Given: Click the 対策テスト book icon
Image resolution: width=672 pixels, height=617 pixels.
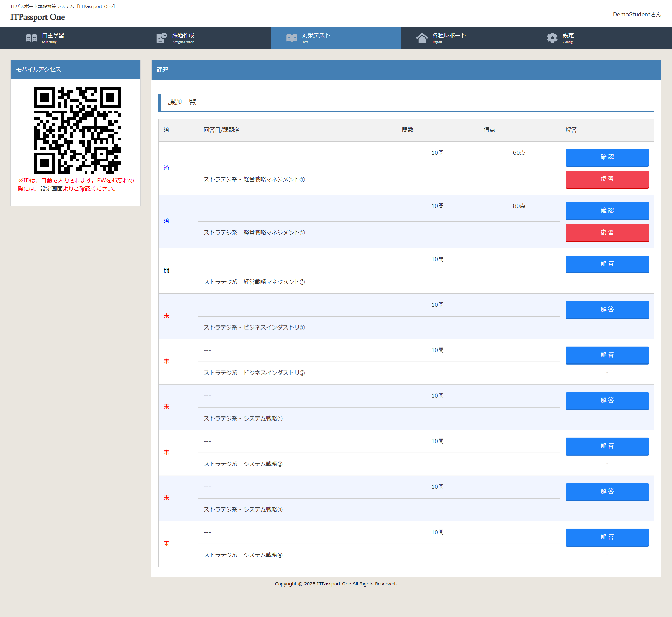Looking at the screenshot, I should [292, 38].
